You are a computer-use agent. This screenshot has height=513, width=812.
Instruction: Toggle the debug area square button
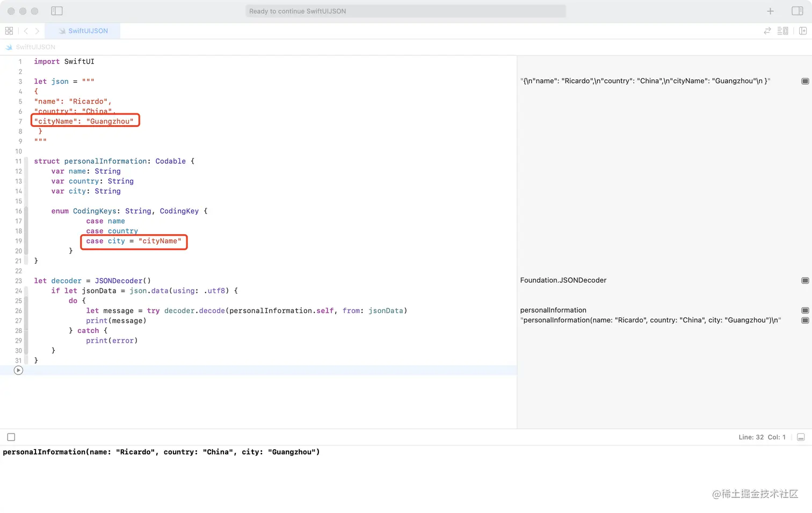coord(11,437)
